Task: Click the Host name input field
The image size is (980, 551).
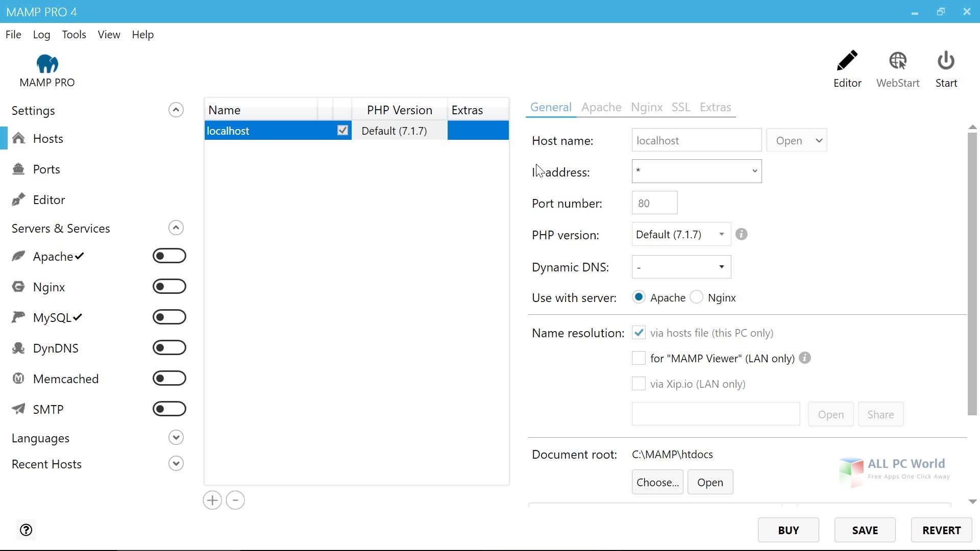Action: pos(696,140)
